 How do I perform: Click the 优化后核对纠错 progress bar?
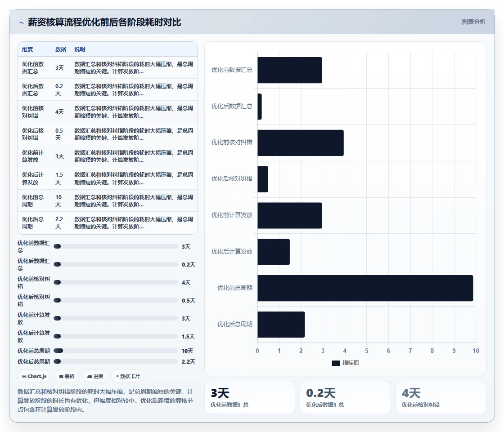point(116,300)
